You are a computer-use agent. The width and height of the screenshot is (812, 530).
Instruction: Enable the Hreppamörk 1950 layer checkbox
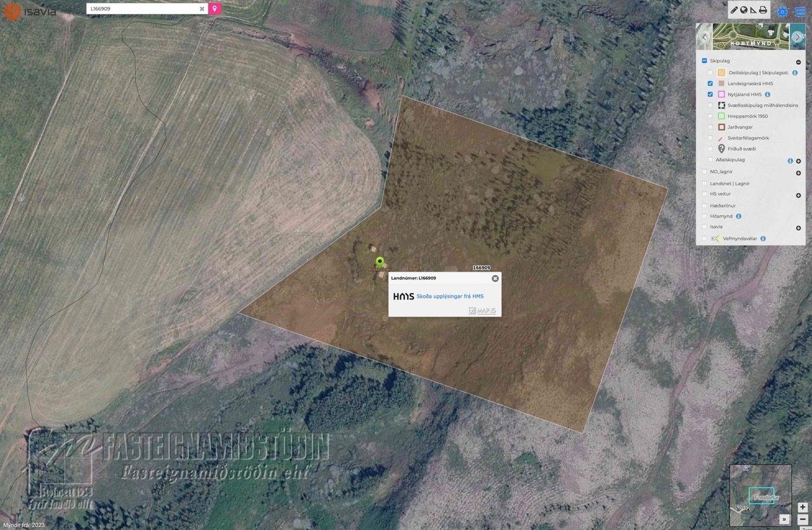[710, 116]
